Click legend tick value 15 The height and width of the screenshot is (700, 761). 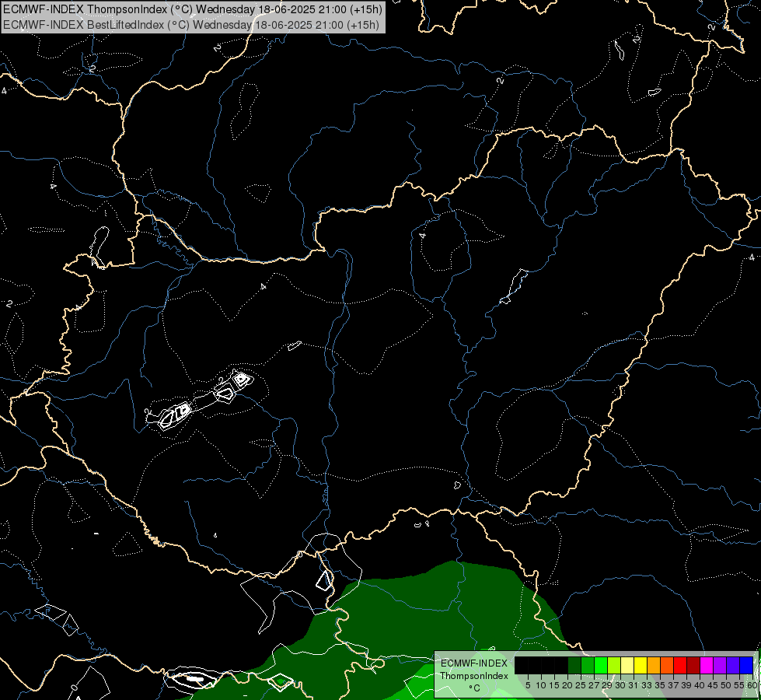coord(554,685)
